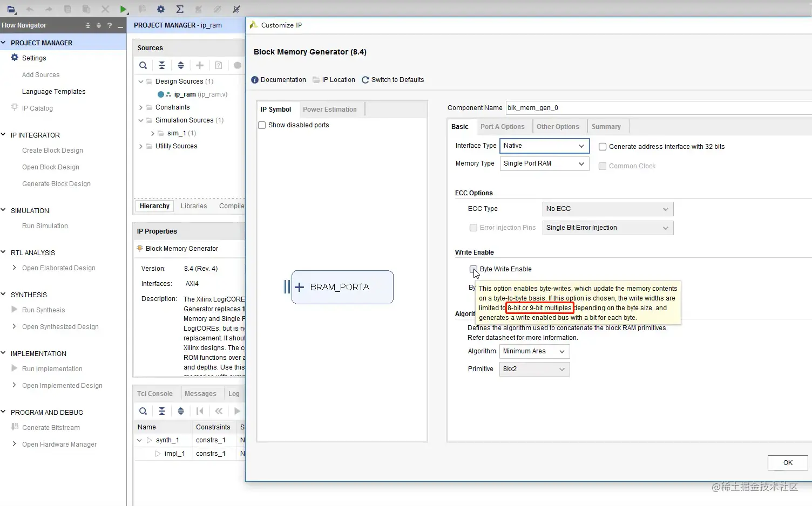
Task: Click Run Synthesis in Flow Navigator
Action: pyautogui.click(x=43, y=310)
